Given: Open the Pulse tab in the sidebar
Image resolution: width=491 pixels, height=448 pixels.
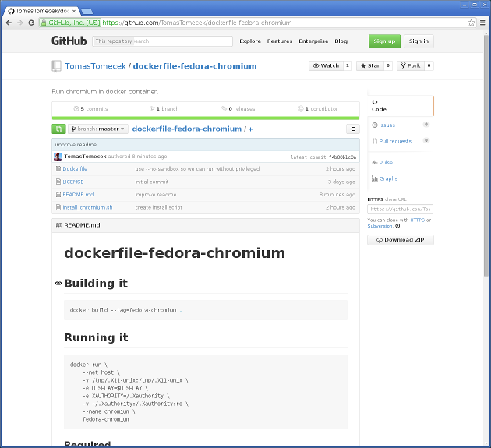Looking at the screenshot, I should 386,163.
